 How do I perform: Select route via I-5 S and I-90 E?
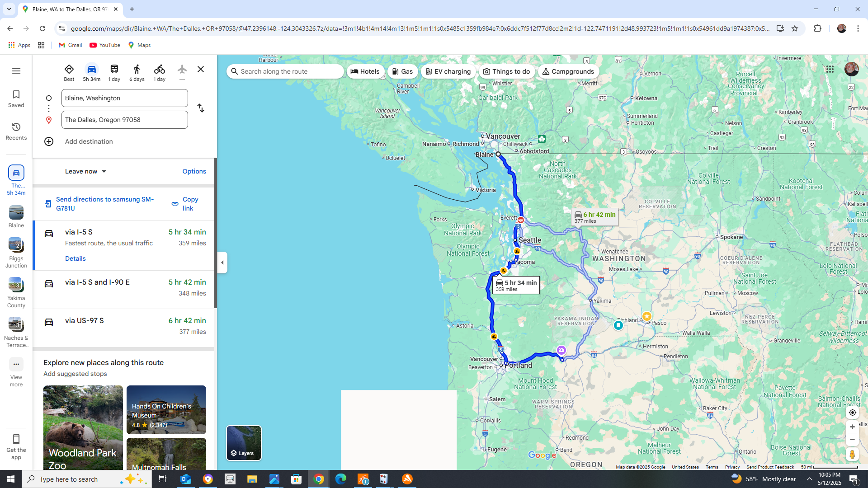point(124,288)
